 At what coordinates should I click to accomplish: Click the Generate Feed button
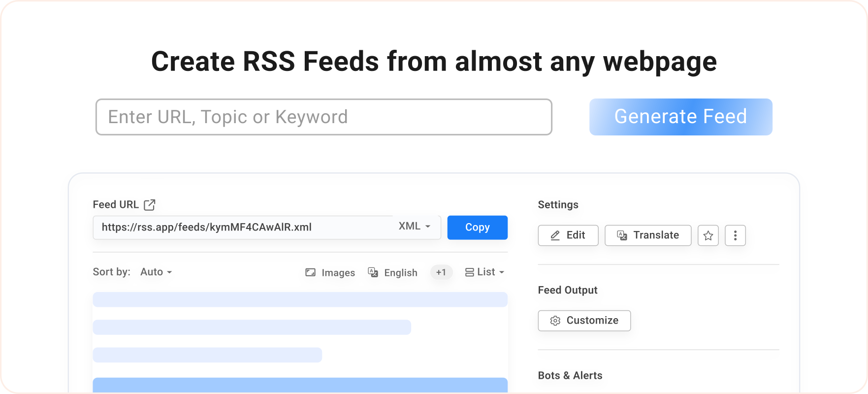click(x=680, y=117)
